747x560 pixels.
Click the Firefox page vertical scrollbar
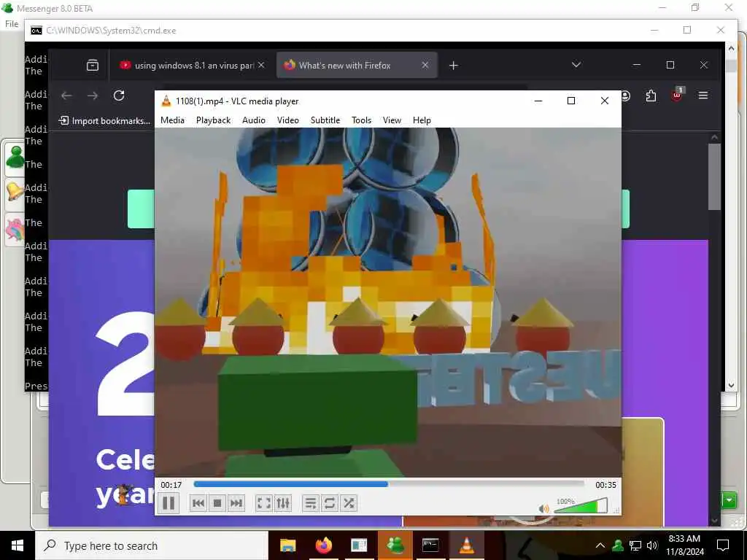714,177
